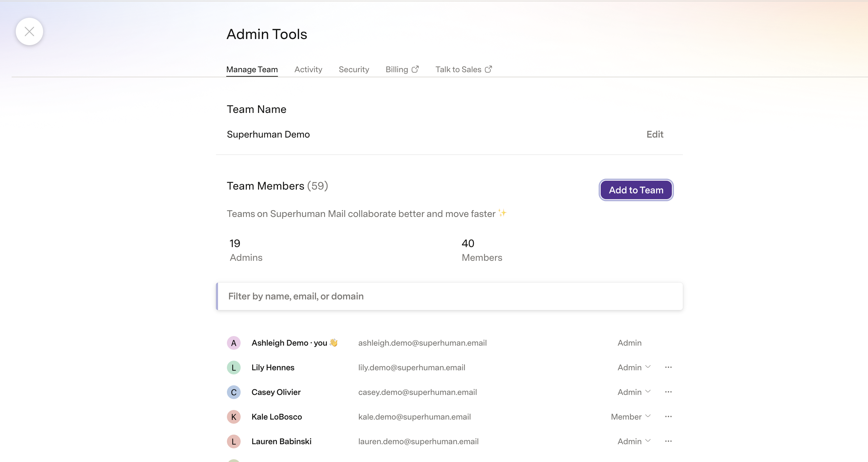Open the Manage Team tab
Screen dimensions: 868x462
(x=252, y=69)
